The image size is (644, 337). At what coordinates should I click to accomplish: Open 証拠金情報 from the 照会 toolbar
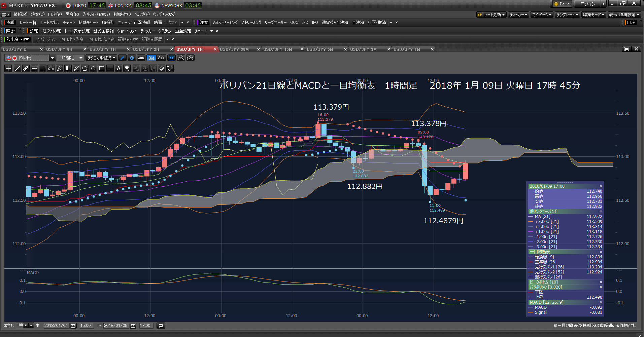pos(103,31)
